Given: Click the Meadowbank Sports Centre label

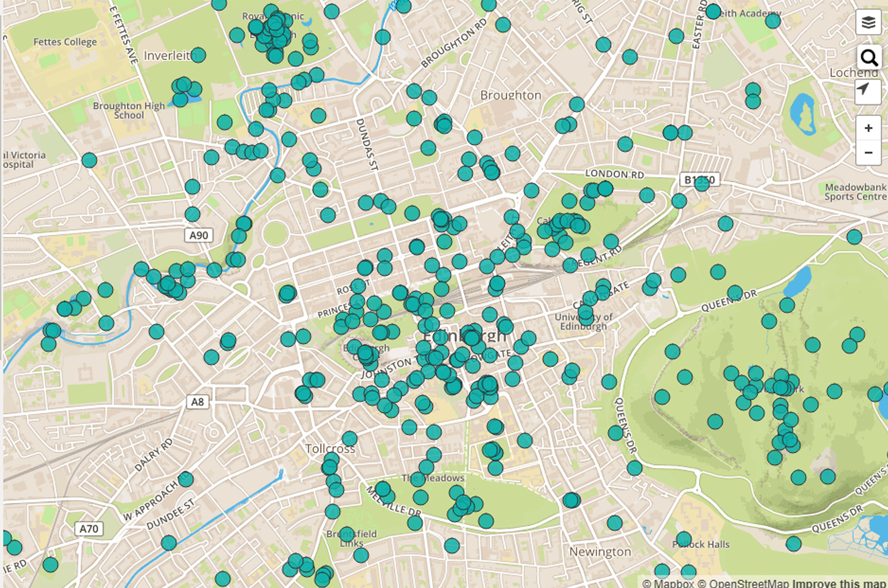Looking at the screenshot, I should coord(856,192).
